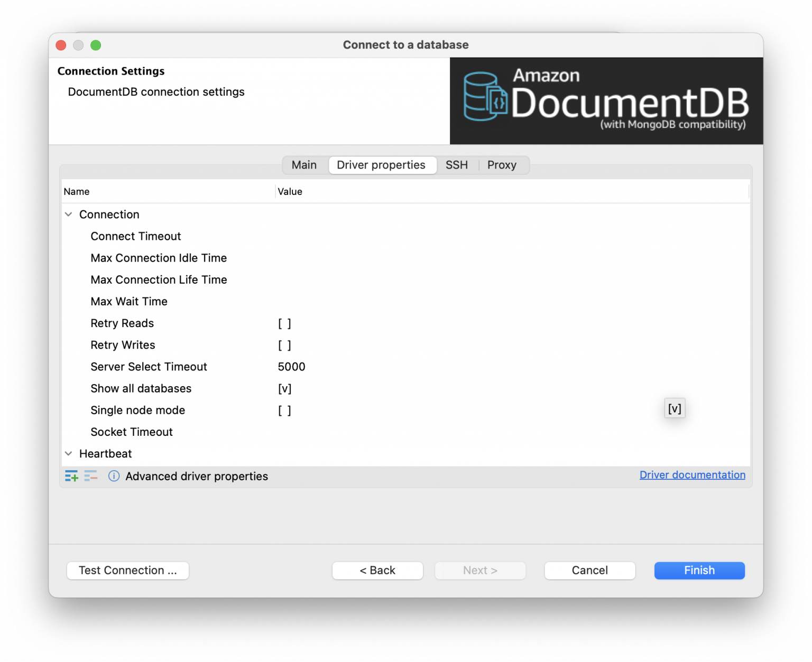This screenshot has width=812, height=662.
Task: Click the info icon beside Advanced driver properties
Action: tap(114, 476)
